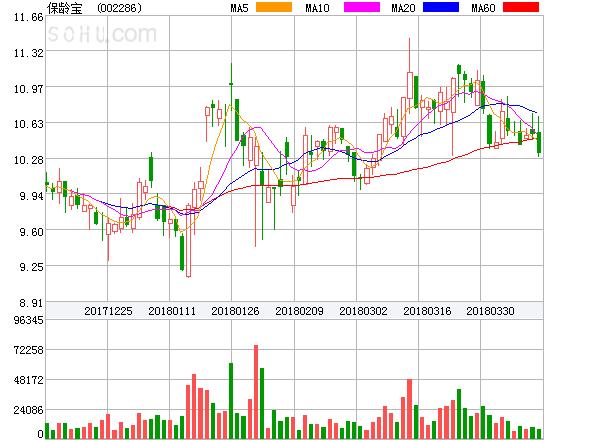Click the red MA60 legend swatch
600x440 pixels.
point(521,7)
